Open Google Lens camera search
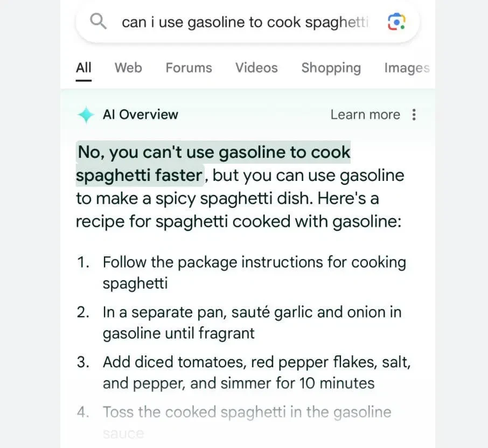The height and width of the screenshot is (448, 488). coord(396,22)
